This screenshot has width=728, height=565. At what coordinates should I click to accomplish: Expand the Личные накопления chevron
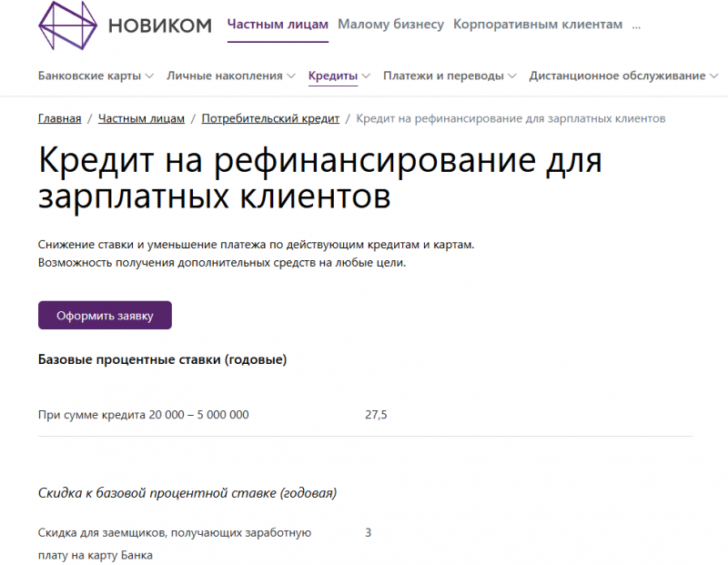click(291, 76)
